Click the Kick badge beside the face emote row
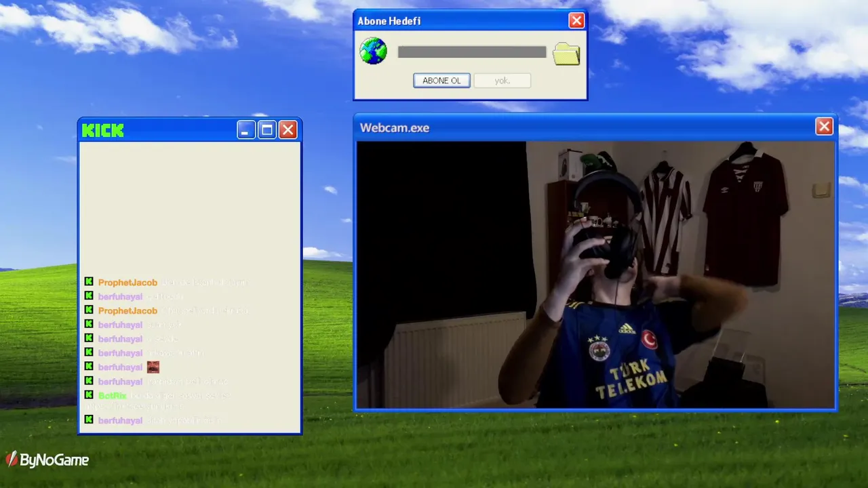Screen dimensions: 868x488 pyautogui.click(x=89, y=367)
